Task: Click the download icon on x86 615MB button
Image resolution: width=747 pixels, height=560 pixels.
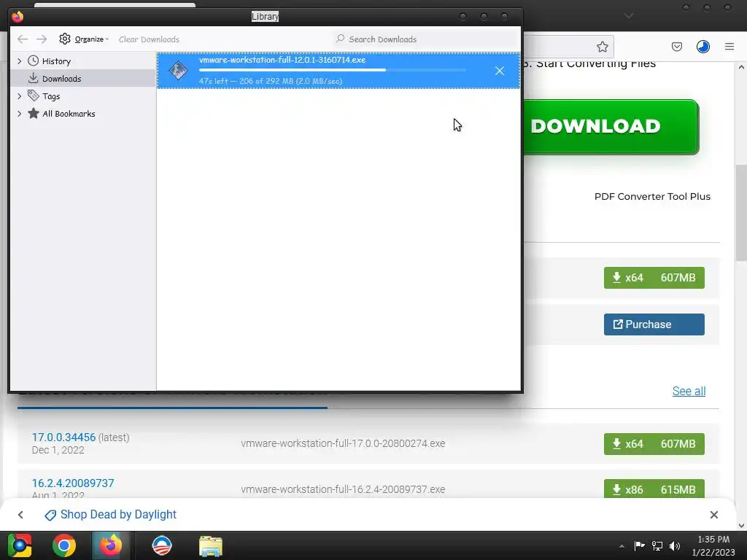Action: (616, 489)
